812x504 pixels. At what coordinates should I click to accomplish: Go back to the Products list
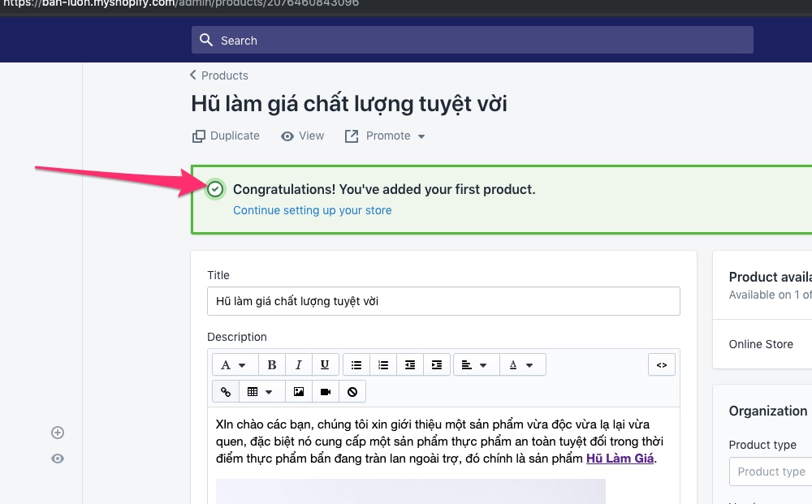tap(218, 75)
